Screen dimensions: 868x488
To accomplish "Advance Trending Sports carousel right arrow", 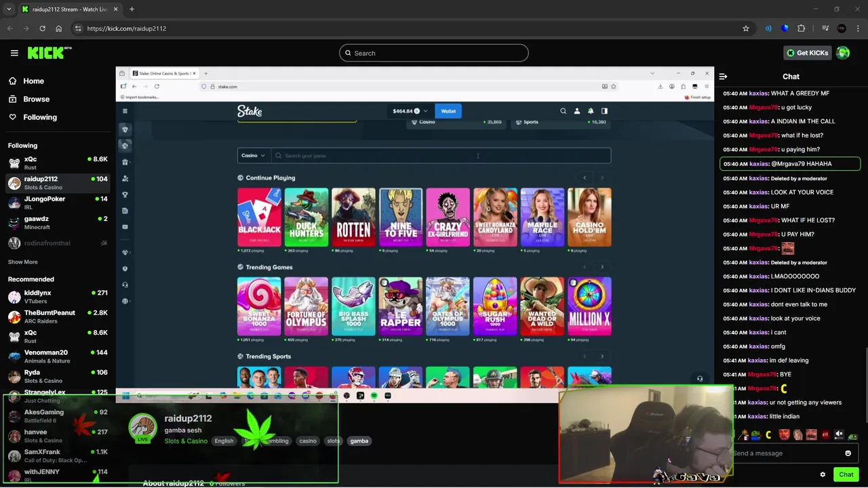I will [601, 357].
